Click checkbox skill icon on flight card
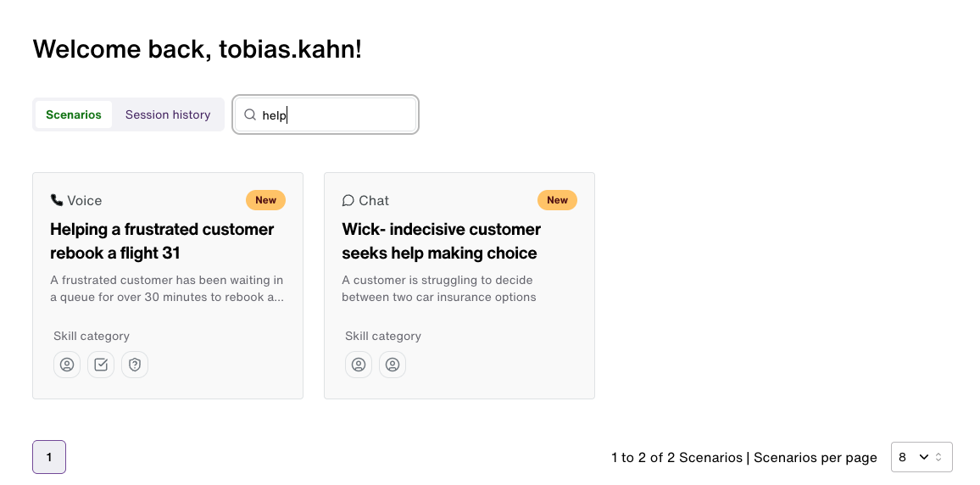Viewport: 980px width, 485px height. click(x=101, y=365)
